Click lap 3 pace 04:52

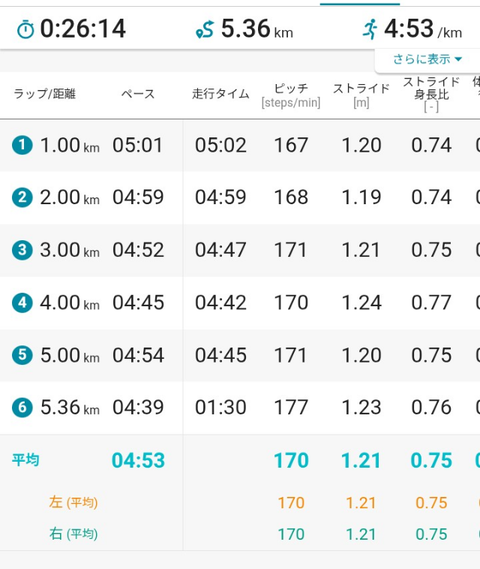[138, 250]
